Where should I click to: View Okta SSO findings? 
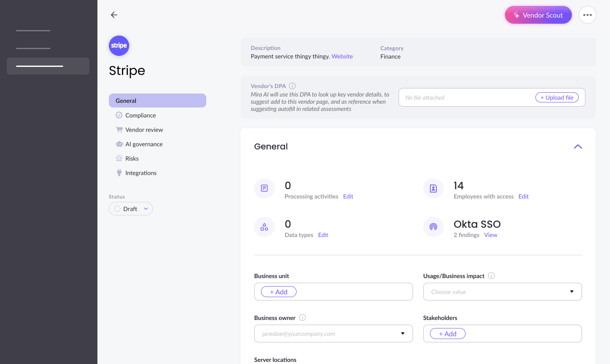click(491, 235)
